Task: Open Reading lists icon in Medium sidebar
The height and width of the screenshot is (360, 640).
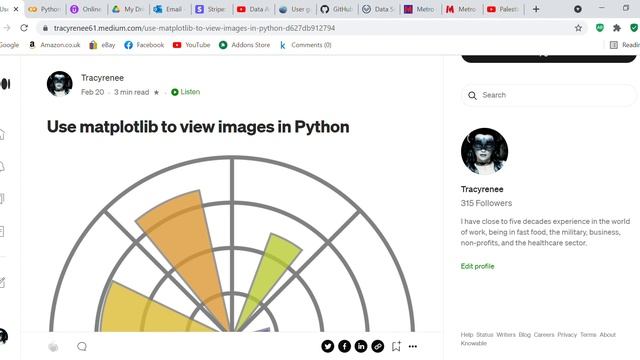Action: [2, 199]
